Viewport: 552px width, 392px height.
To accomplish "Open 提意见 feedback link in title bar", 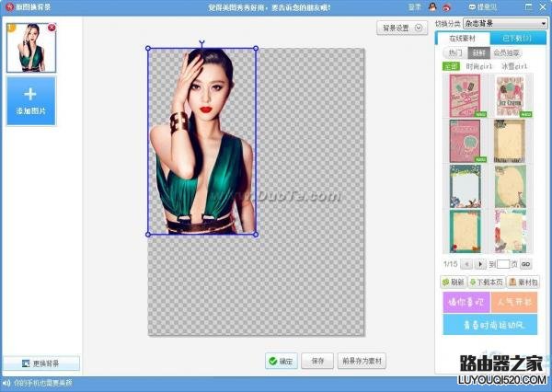I will tap(483, 6).
